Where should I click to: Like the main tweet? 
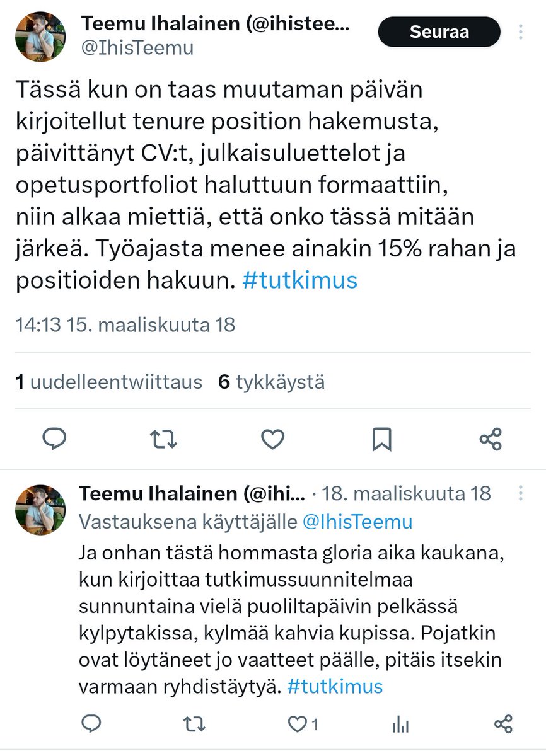click(272, 438)
